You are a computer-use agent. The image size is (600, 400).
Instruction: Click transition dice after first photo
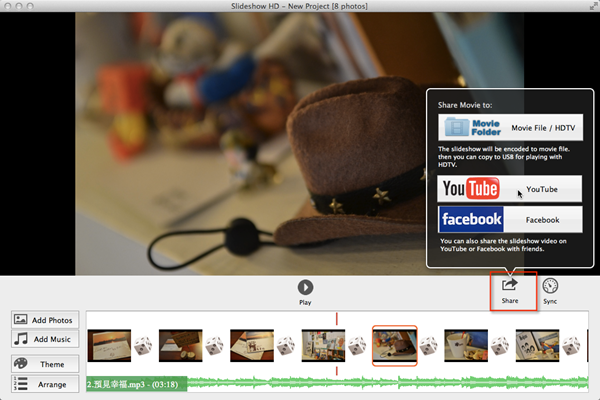(143, 345)
